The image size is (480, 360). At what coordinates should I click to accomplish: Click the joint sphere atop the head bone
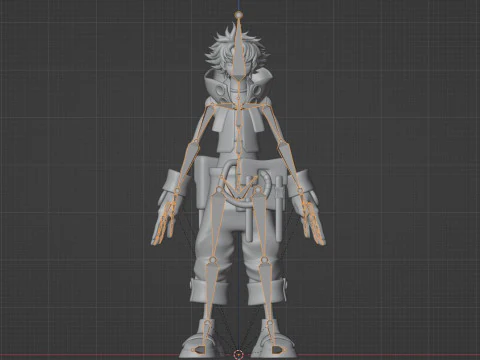239,14
